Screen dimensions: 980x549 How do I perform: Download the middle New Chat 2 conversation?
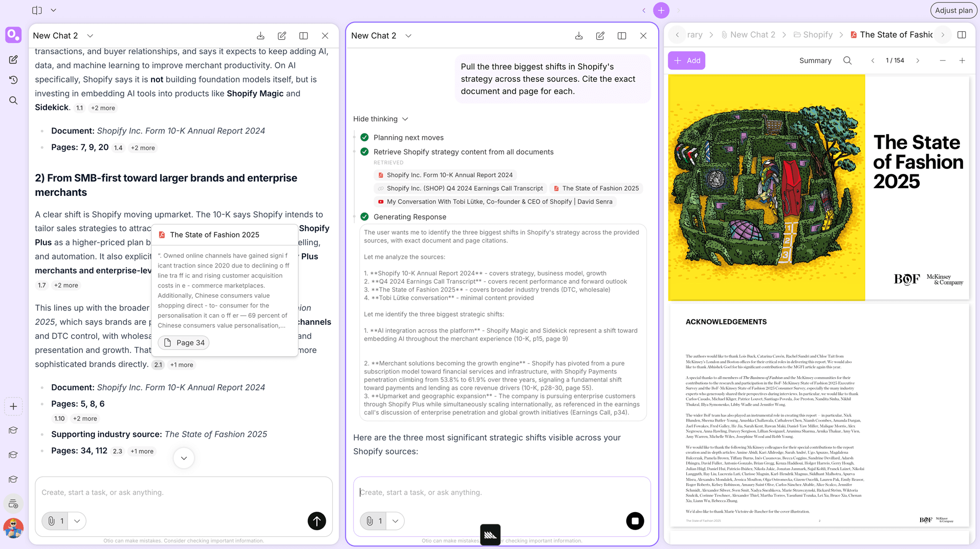[579, 36]
